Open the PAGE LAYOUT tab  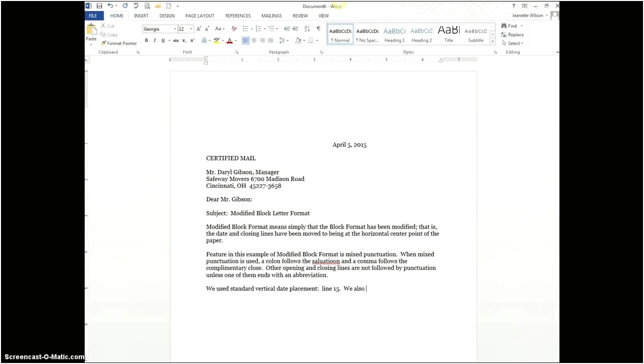tap(200, 16)
